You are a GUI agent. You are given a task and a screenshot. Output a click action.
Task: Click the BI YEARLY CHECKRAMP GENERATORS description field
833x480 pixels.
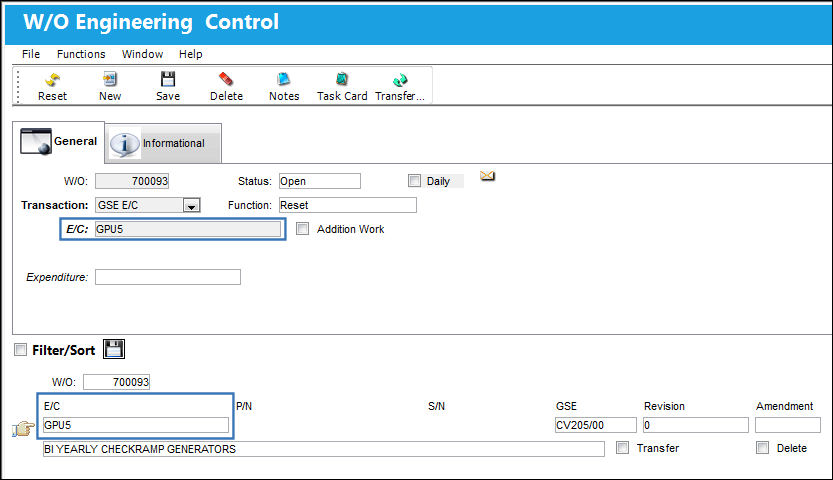[324, 449]
